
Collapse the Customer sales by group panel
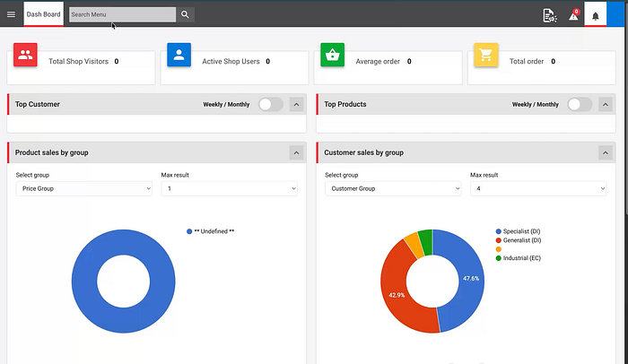606,152
